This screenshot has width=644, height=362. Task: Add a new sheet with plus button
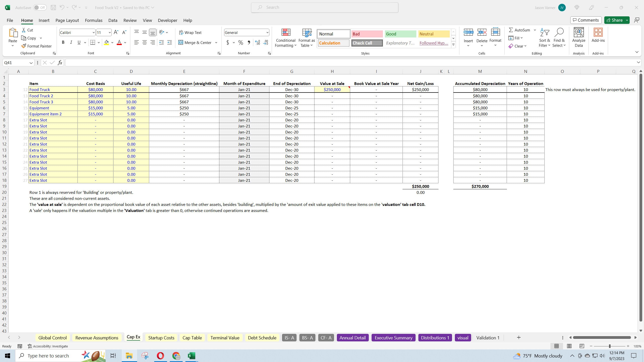coord(519,337)
